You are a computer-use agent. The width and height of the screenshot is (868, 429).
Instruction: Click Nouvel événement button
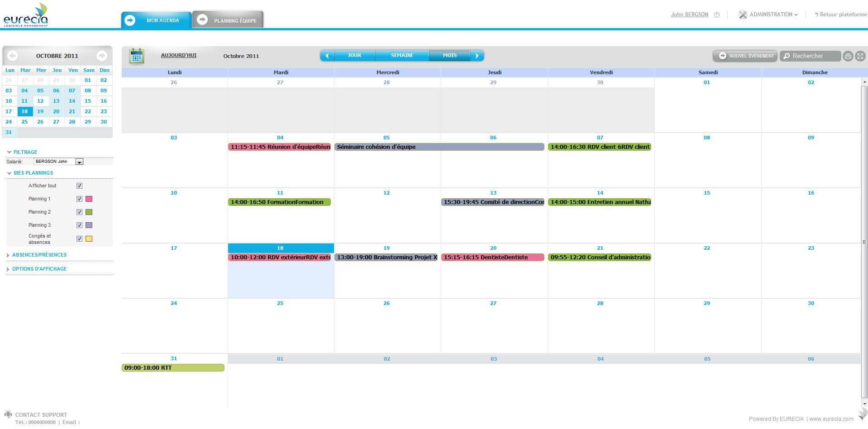tap(745, 56)
